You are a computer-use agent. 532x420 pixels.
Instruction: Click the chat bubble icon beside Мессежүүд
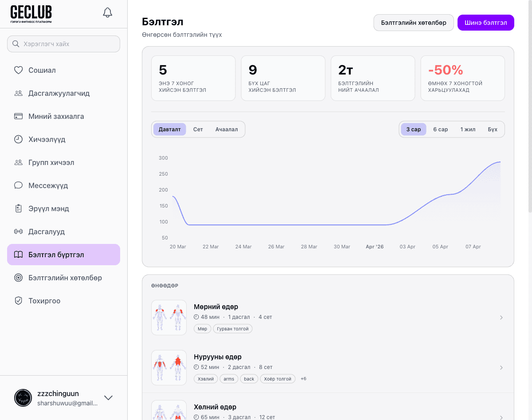pos(18,185)
